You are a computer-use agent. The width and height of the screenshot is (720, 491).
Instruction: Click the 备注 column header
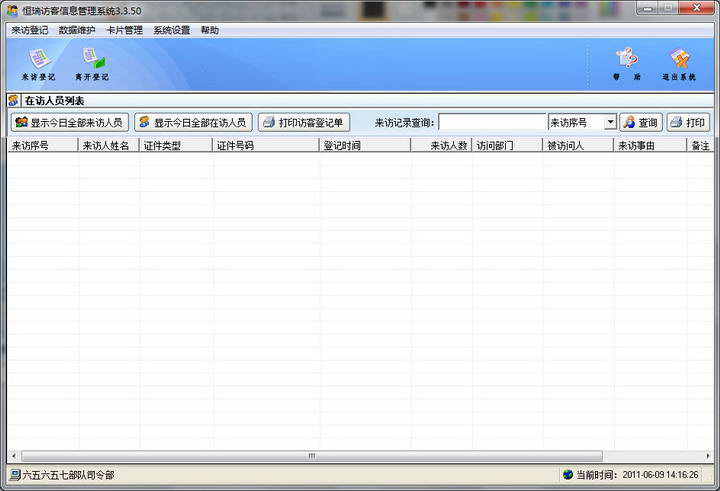tap(701, 146)
